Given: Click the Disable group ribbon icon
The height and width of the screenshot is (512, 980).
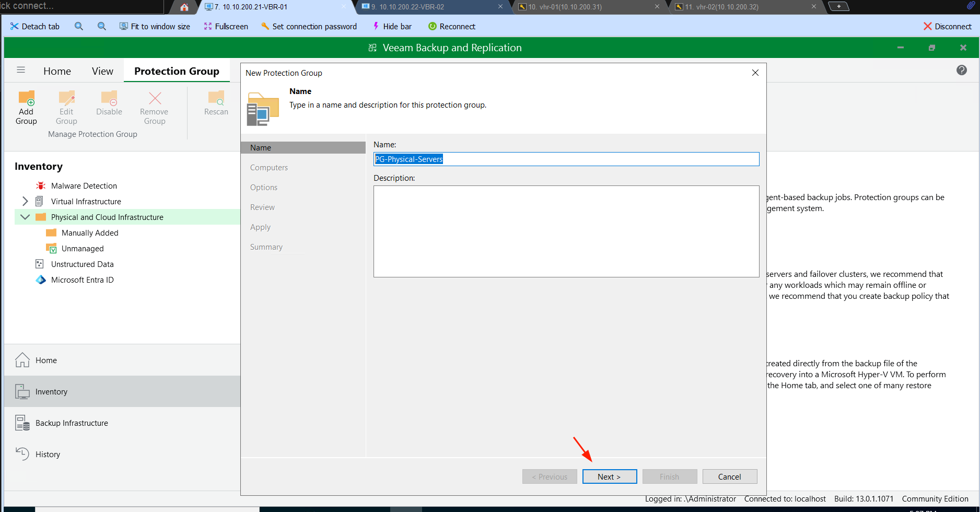Looking at the screenshot, I should (x=109, y=98).
